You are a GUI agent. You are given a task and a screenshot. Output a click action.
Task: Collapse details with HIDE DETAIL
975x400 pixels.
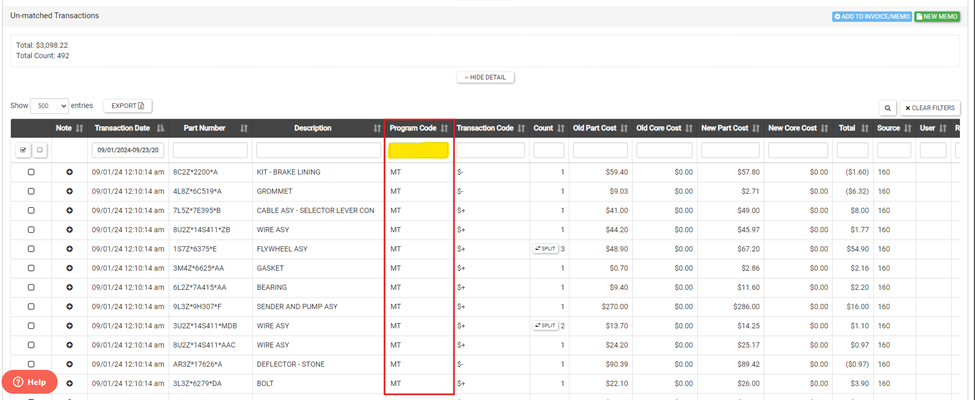point(485,77)
